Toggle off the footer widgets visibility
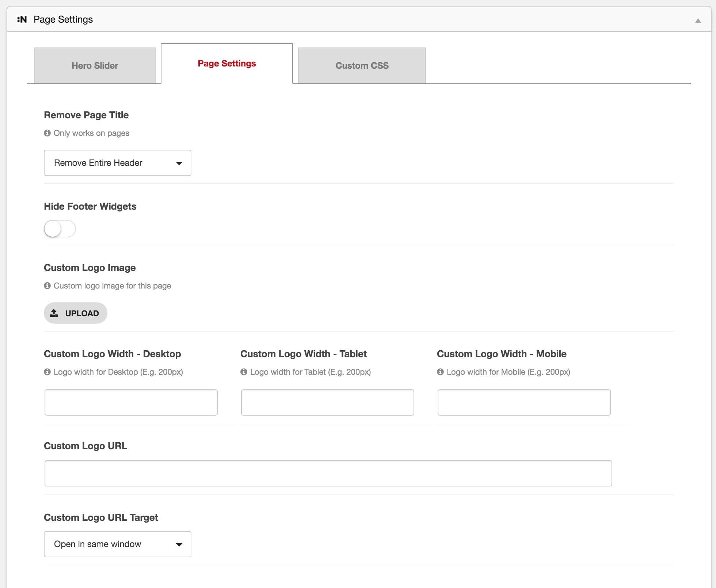Viewport: 716px width, 588px height. (60, 228)
